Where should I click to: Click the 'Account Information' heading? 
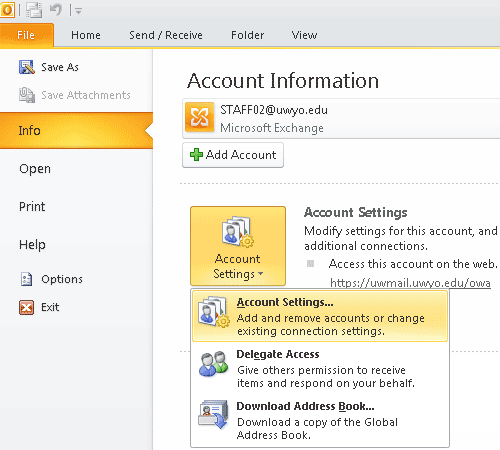click(283, 81)
